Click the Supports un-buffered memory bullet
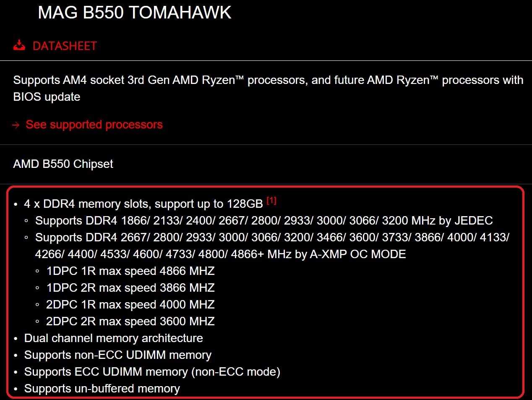 (x=102, y=389)
